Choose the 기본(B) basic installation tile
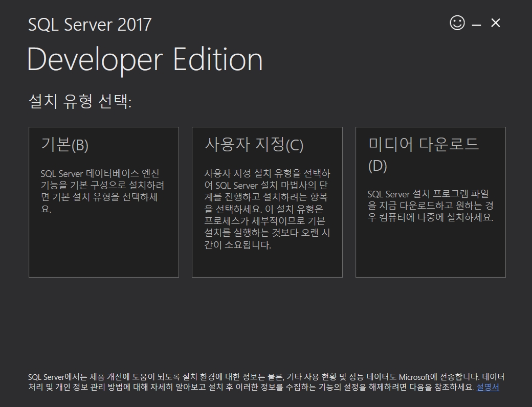 (x=104, y=202)
